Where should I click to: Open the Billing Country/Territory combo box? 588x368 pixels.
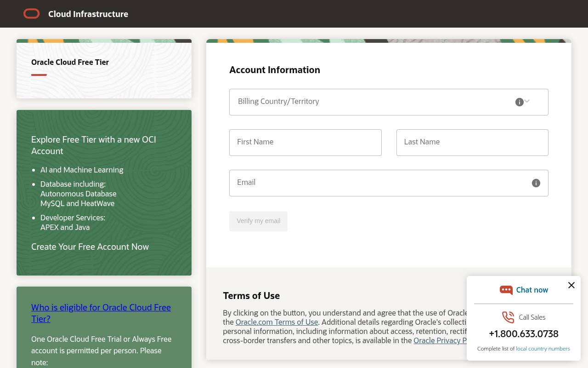click(x=389, y=102)
